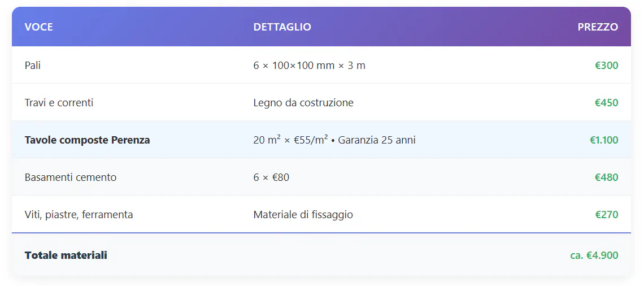Click the Garanzia 25 anni detail text
Viewport: 644px width, 286px height.
click(x=377, y=140)
